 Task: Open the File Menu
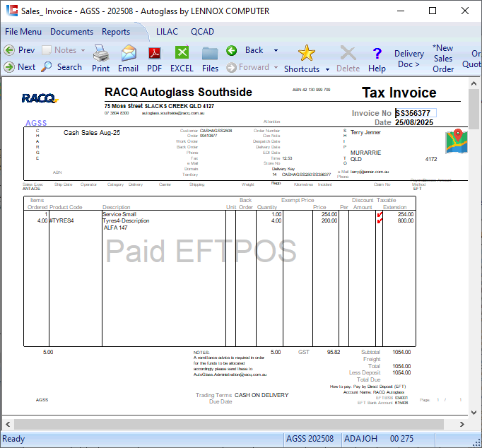click(23, 32)
